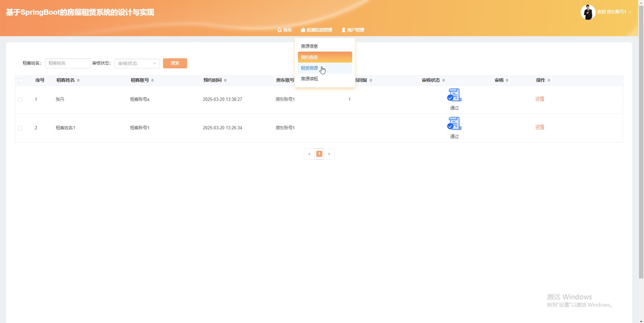Toggle the select-all checkbox in the table header
Screen dimensions: 644x323
pos(21,80)
